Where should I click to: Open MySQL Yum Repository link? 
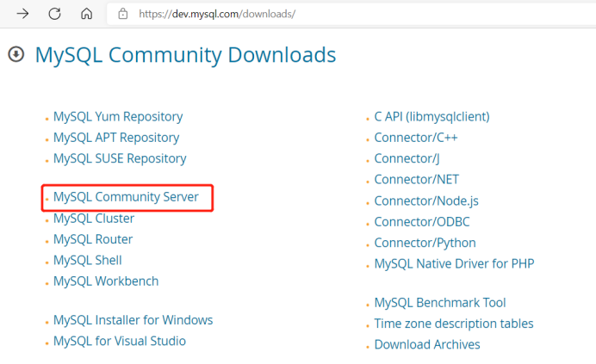118,117
